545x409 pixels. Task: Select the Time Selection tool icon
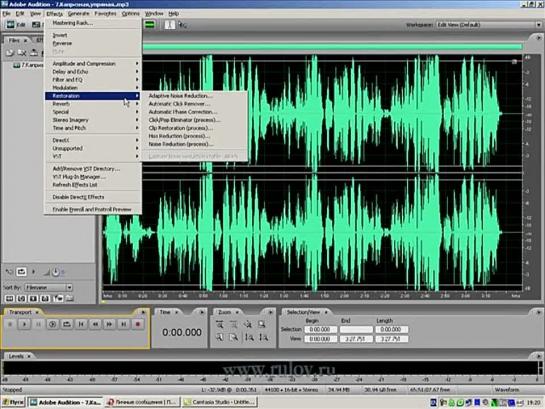170,25
